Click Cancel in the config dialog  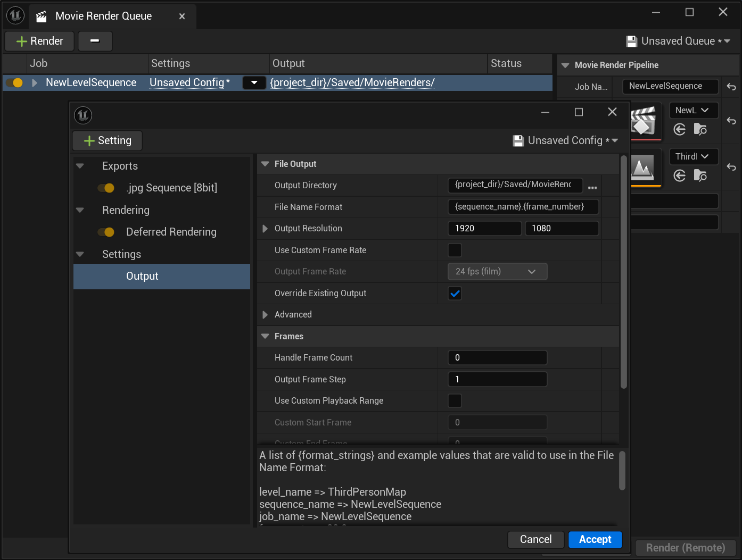[x=536, y=539]
